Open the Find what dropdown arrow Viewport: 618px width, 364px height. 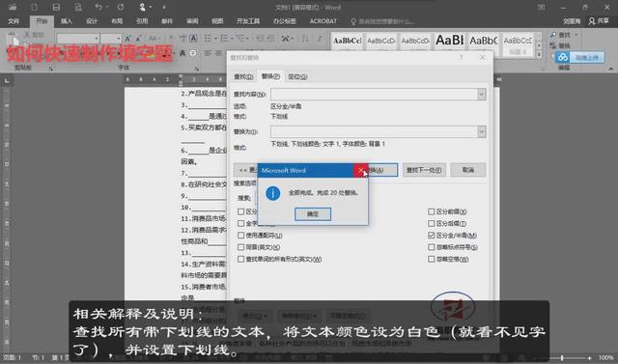(481, 95)
